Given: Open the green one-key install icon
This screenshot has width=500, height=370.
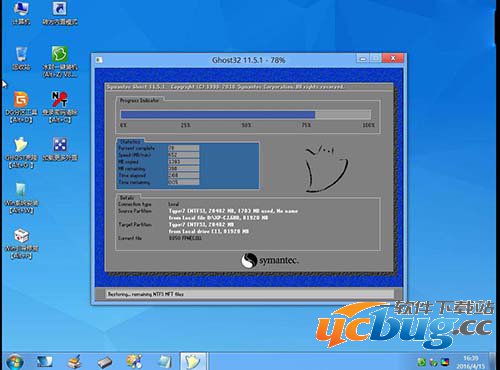Looking at the screenshot, I should [x=60, y=62].
